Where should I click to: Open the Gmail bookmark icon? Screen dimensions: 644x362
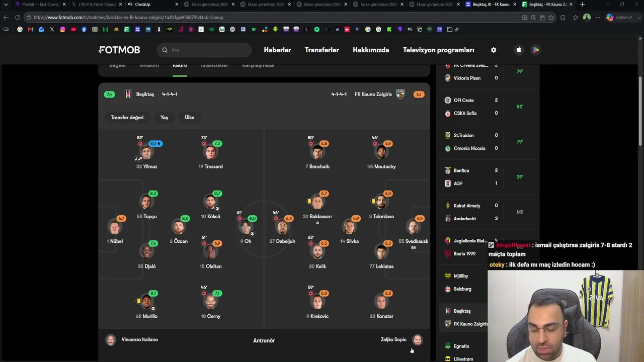pos(31,29)
